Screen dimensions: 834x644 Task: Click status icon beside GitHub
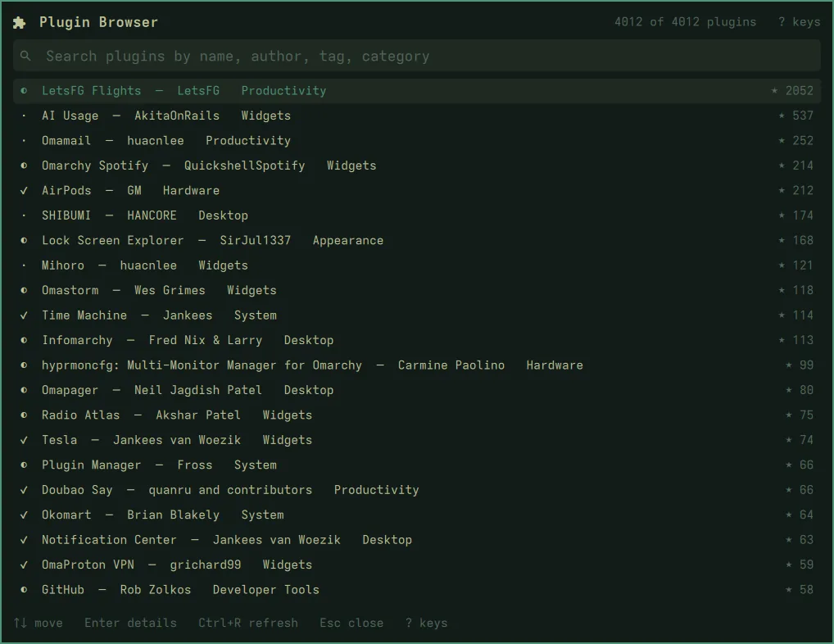pyautogui.click(x=24, y=590)
